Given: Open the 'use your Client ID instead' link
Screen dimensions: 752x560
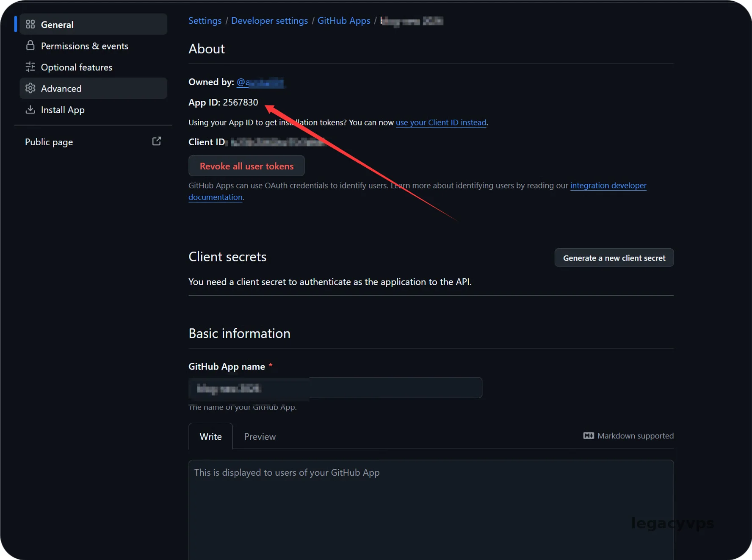Looking at the screenshot, I should point(441,122).
